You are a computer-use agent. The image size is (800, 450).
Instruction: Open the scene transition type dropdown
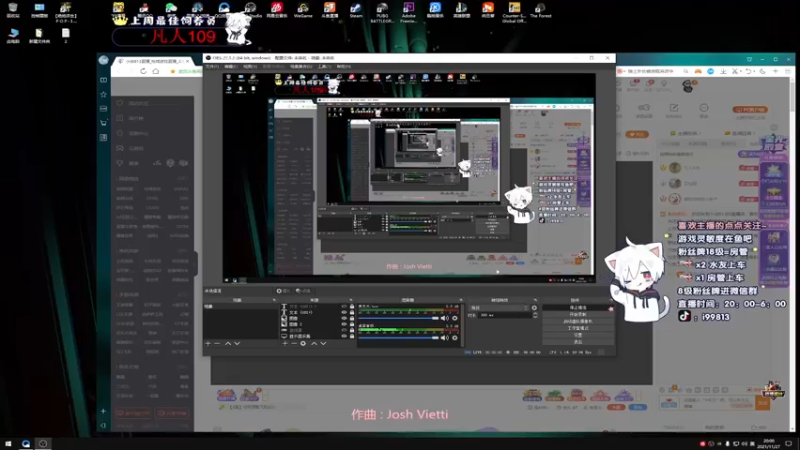tap(499, 308)
